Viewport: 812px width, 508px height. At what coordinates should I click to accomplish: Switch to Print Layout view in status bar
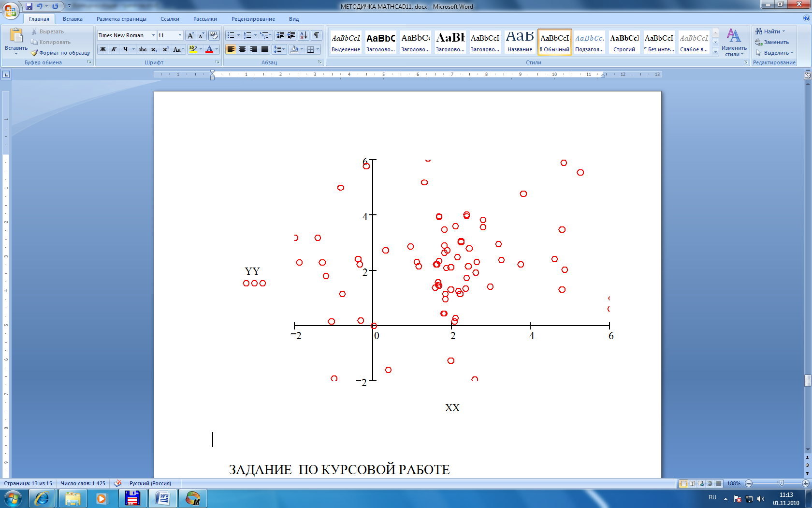click(683, 483)
